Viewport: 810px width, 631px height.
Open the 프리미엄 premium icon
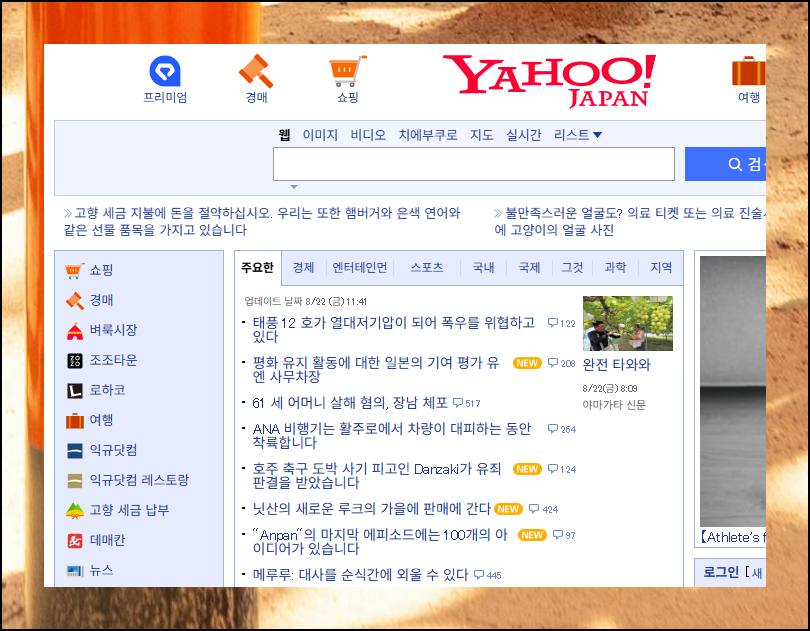click(x=165, y=71)
